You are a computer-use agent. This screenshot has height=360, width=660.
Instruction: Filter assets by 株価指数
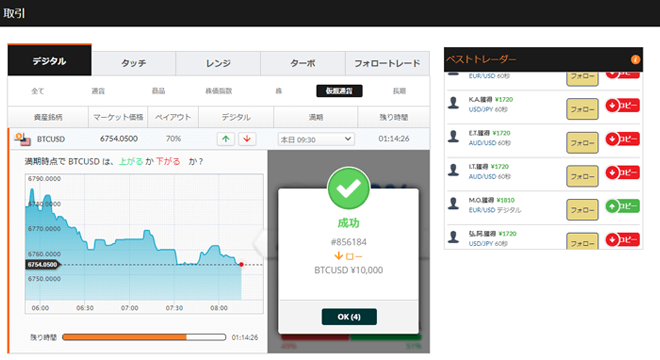(x=218, y=91)
